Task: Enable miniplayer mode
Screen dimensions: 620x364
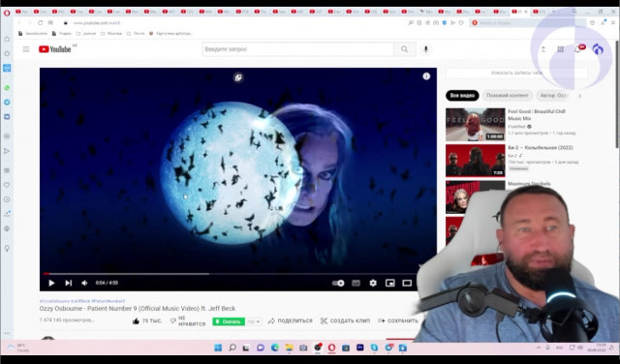Action: coord(389,283)
